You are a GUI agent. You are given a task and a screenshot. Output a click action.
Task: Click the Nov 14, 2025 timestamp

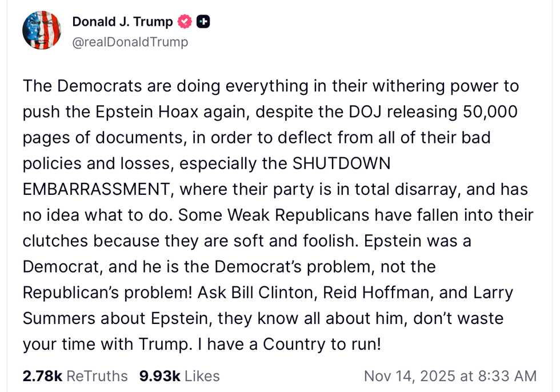tap(450, 376)
